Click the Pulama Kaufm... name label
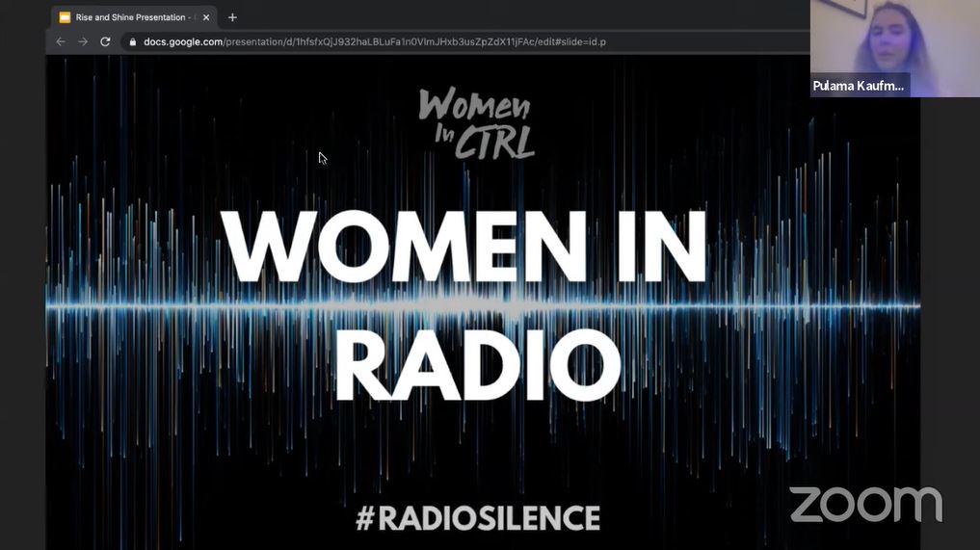Image resolution: width=980 pixels, height=550 pixels. coord(859,86)
